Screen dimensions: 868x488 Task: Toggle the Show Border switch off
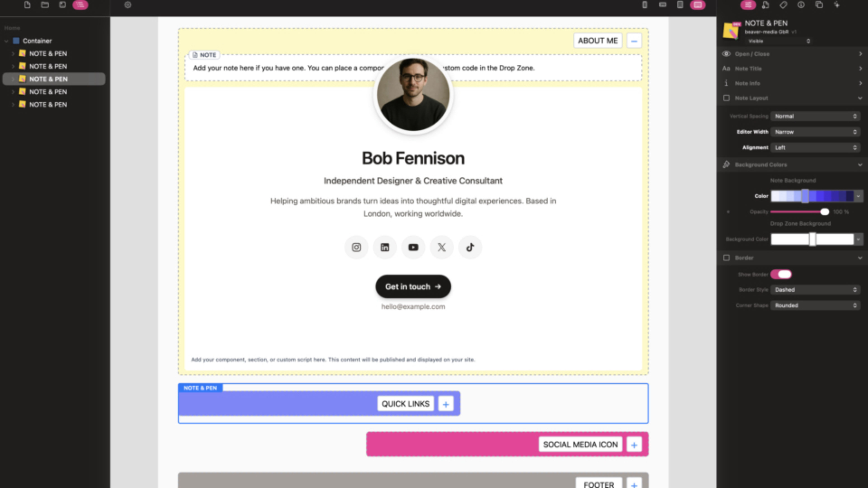pos(781,274)
